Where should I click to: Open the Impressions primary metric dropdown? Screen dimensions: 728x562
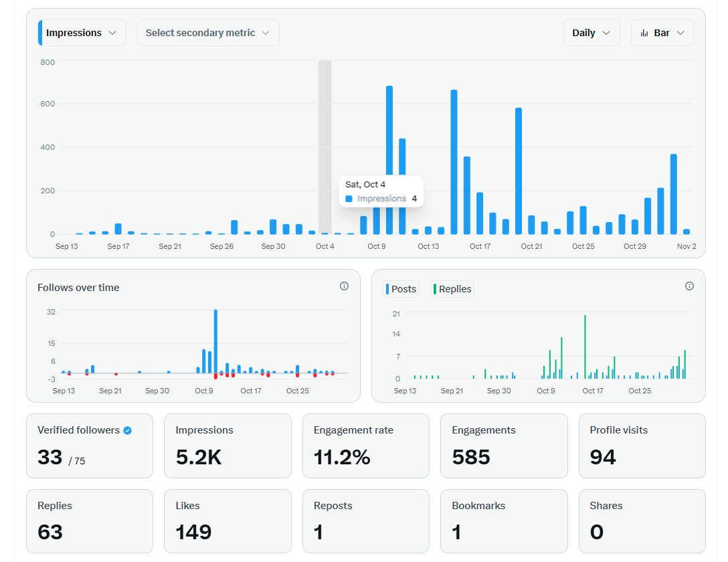point(82,33)
